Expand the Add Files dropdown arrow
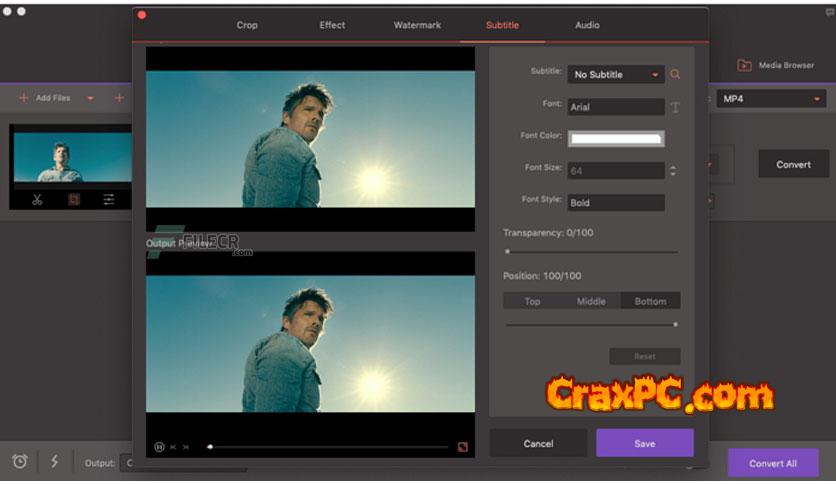Image resolution: width=836 pixels, height=484 pixels. coord(90,98)
